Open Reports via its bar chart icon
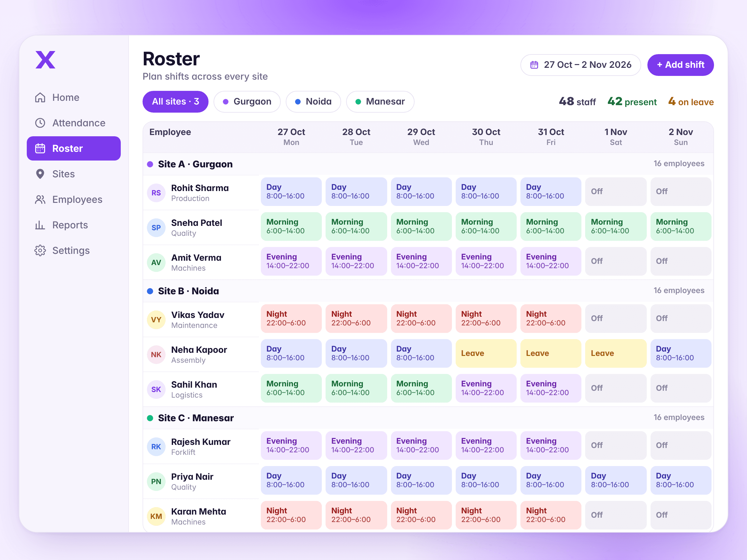Screen dimensions: 747x560 pyautogui.click(x=40, y=225)
